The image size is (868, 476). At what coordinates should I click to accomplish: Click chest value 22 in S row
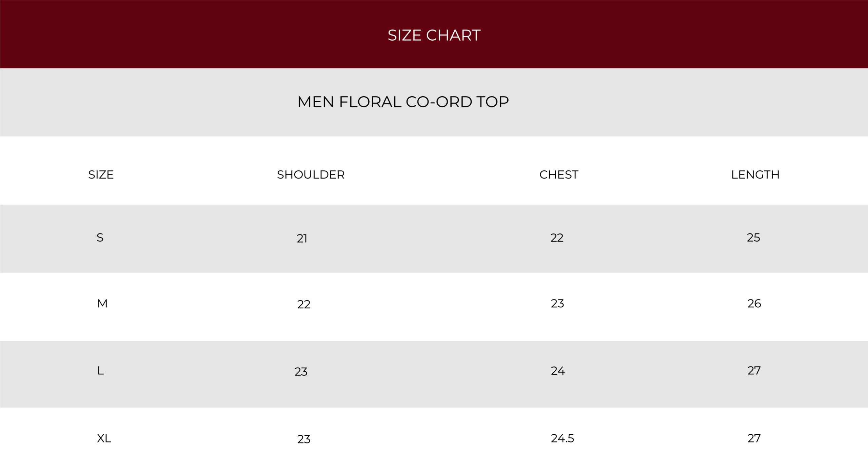point(557,237)
